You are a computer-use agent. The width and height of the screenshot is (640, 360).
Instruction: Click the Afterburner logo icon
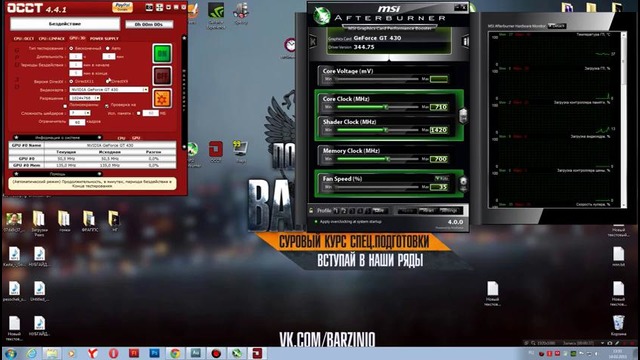[x=322, y=16]
